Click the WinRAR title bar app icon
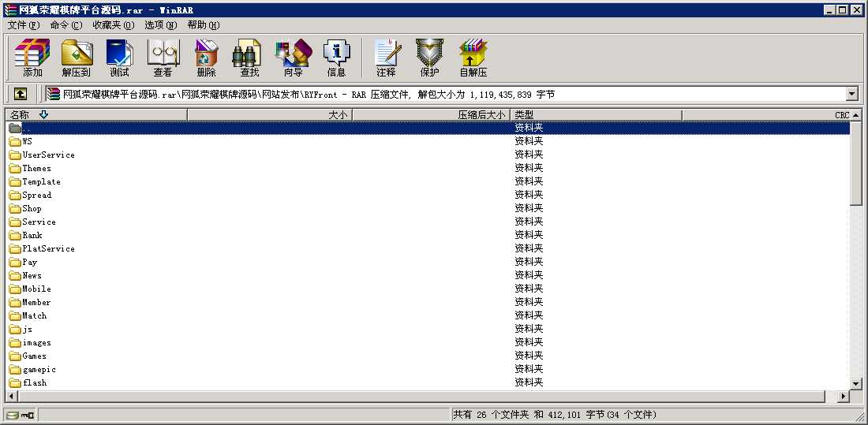 point(10,10)
